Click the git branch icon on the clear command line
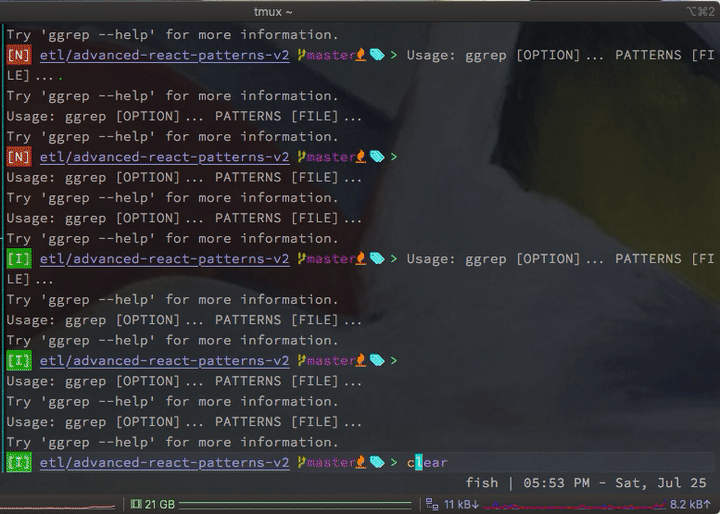 [x=301, y=462]
